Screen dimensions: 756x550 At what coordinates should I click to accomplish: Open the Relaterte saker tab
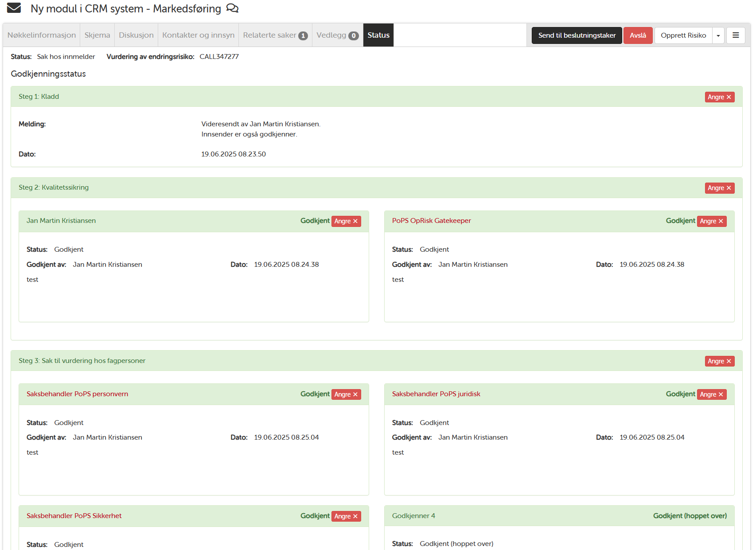[275, 35]
